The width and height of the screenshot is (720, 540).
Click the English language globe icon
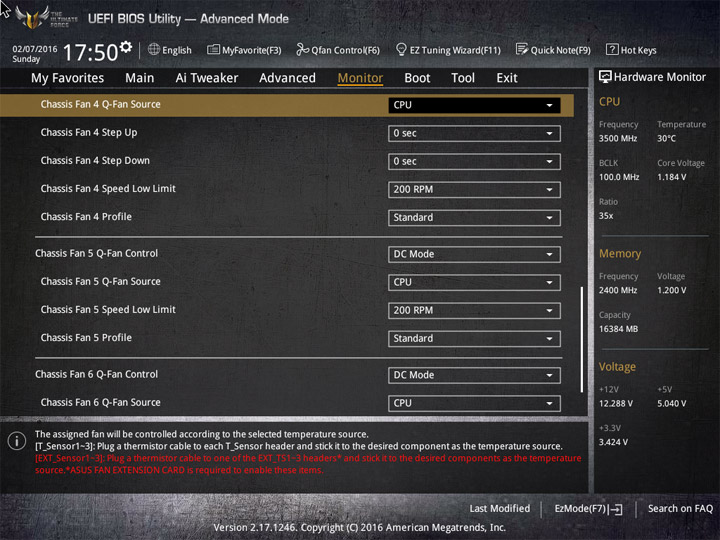pyautogui.click(x=154, y=50)
